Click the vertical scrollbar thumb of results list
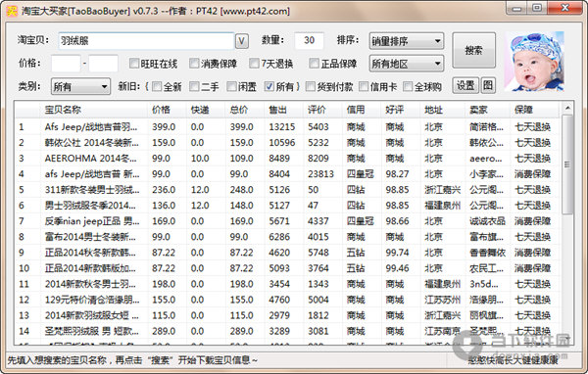Screen dimensions: 588x374 [x=567, y=164]
